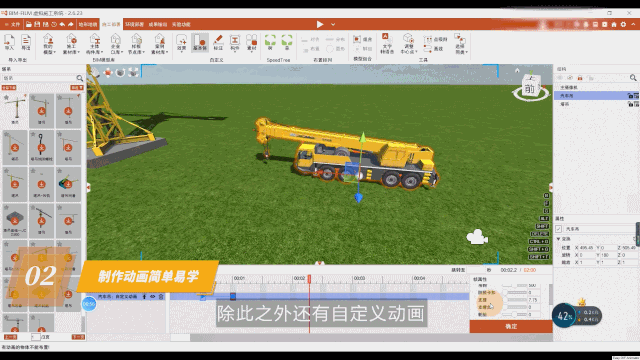Screen dimensions: 640x360
Task: Toggle the star favorite on the first crane thumbnail
Action: click(6, 98)
